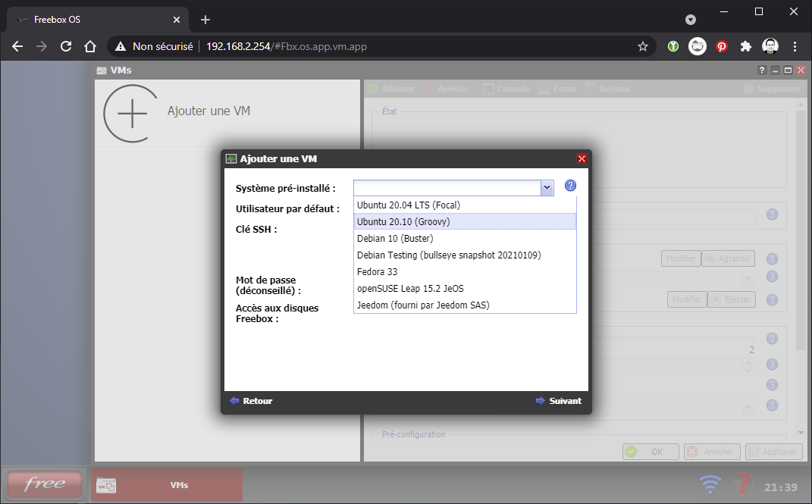Open the Chrome profile avatar
This screenshot has width=812, height=504.
[770, 46]
